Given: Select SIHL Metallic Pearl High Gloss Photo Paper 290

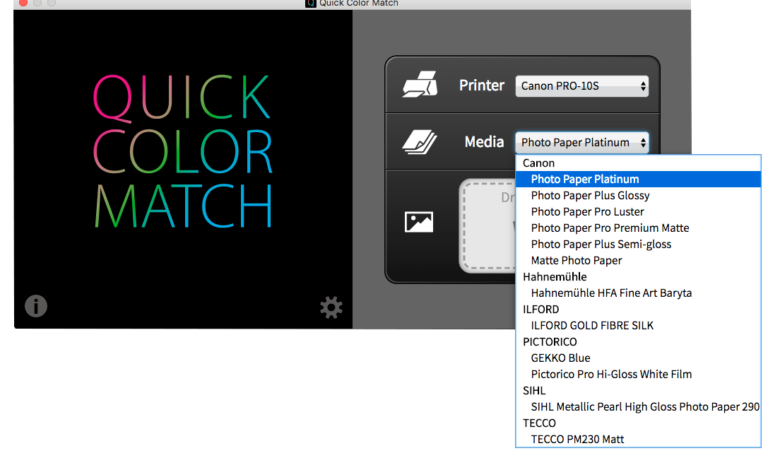Looking at the screenshot, I should pyautogui.click(x=638, y=407).
